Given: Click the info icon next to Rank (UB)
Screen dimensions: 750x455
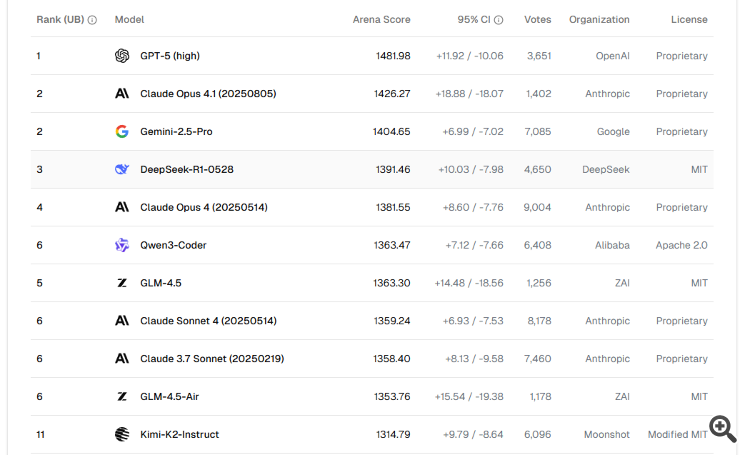Looking at the screenshot, I should click(92, 20).
